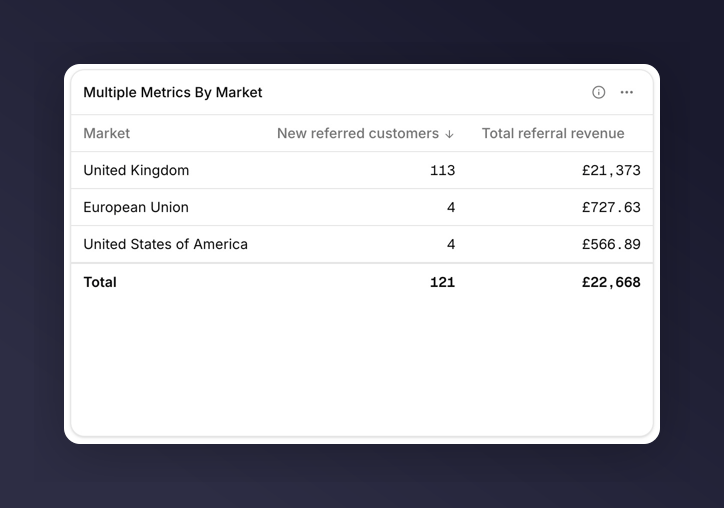
Task: Select the United States of America cell
Action: [165, 244]
